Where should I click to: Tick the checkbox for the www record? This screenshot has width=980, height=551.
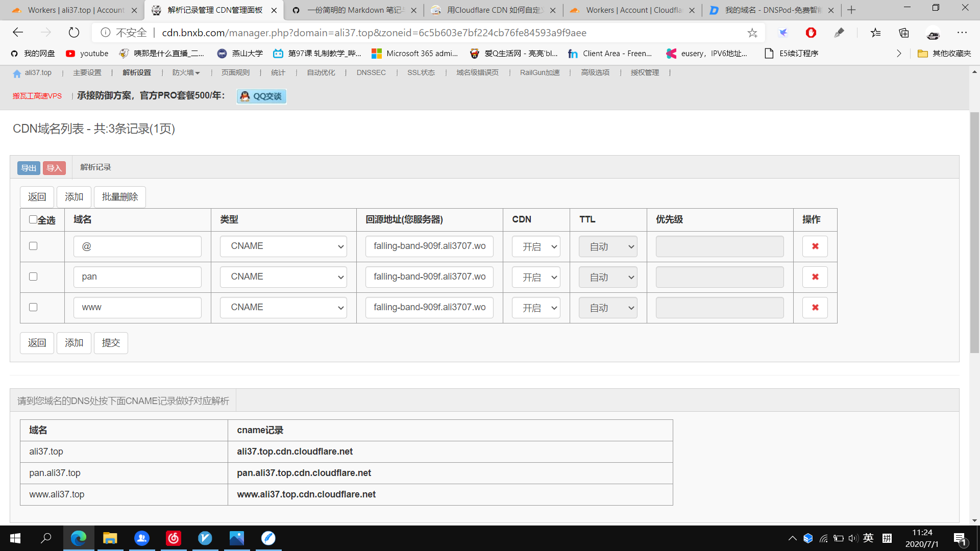(33, 307)
